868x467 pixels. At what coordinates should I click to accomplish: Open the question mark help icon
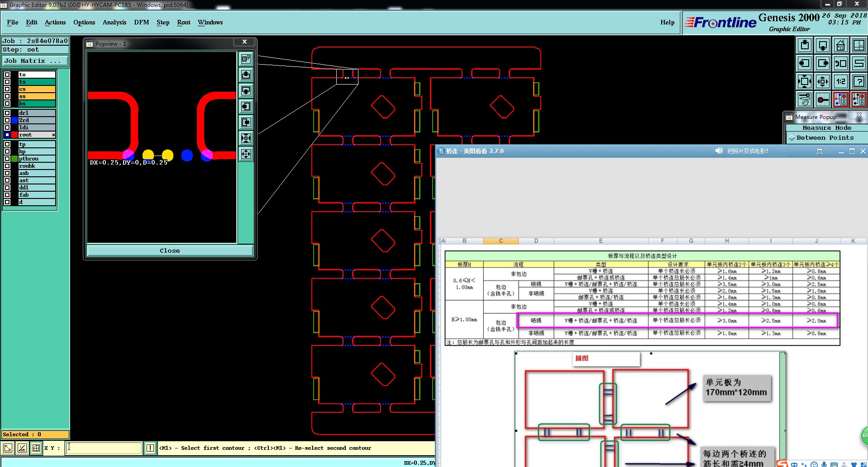858,81
